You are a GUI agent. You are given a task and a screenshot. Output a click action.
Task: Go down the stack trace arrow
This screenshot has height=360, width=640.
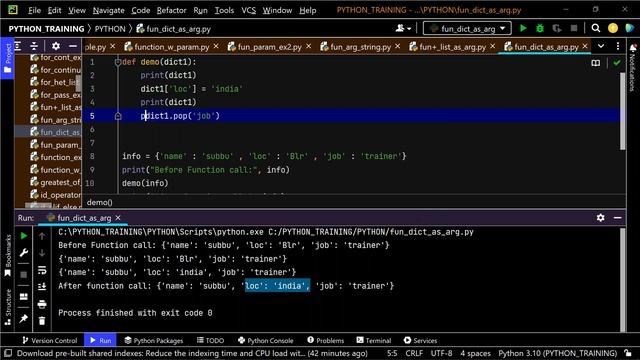pyautogui.click(x=42, y=253)
